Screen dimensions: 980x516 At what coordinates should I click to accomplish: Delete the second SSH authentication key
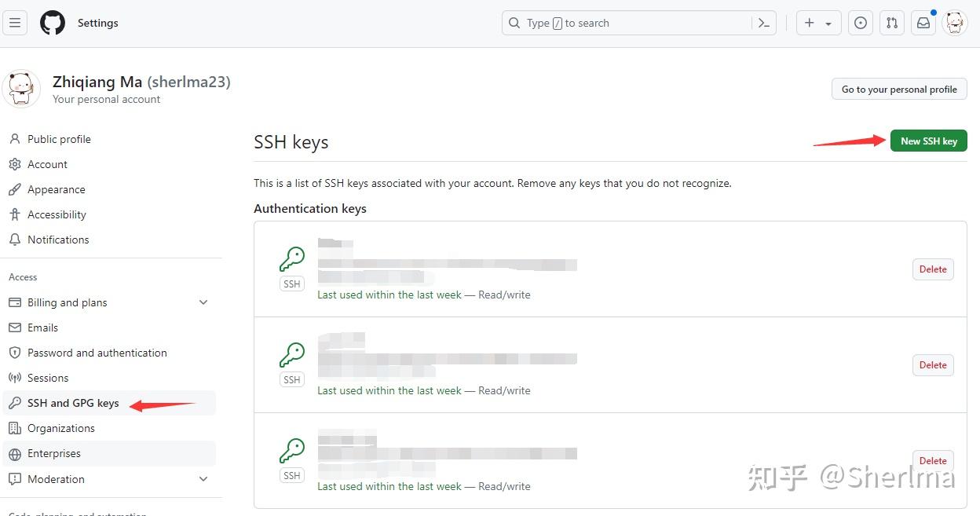click(933, 364)
